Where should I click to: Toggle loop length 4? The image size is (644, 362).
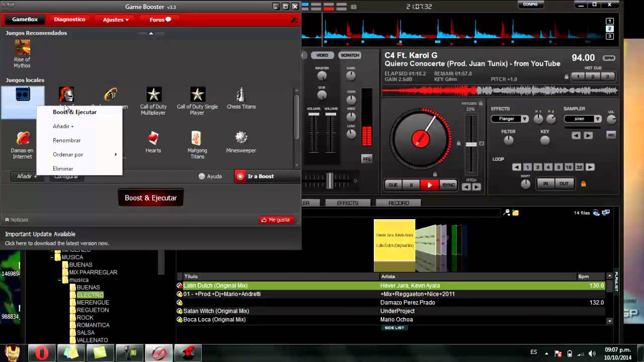[x=548, y=167]
